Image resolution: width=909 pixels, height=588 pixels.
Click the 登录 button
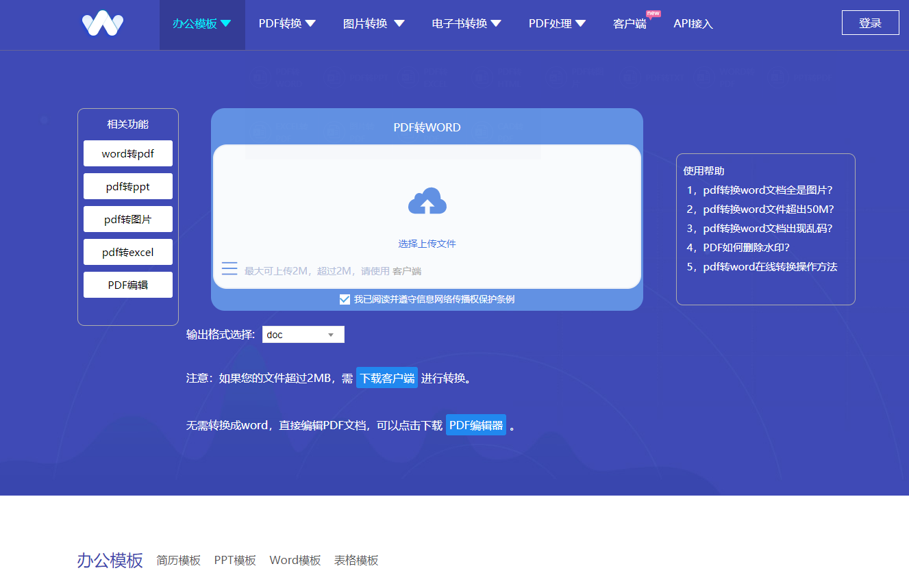tap(870, 23)
